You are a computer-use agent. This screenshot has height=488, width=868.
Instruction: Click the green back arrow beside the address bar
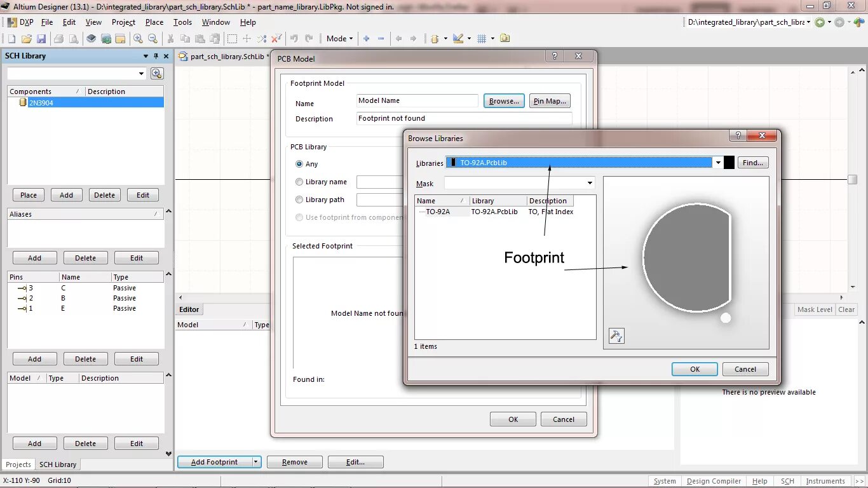pos(820,22)
